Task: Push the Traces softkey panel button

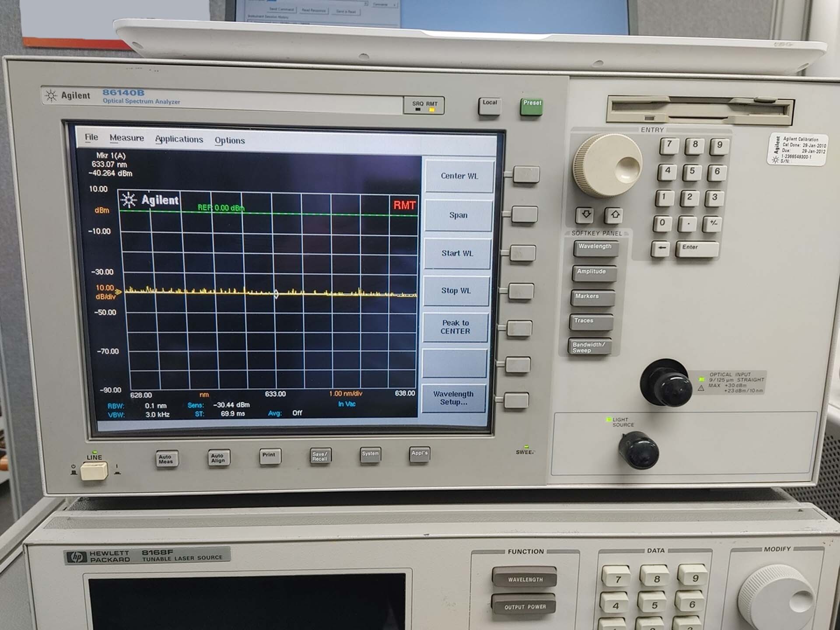Action: click(x=590, y=322)
